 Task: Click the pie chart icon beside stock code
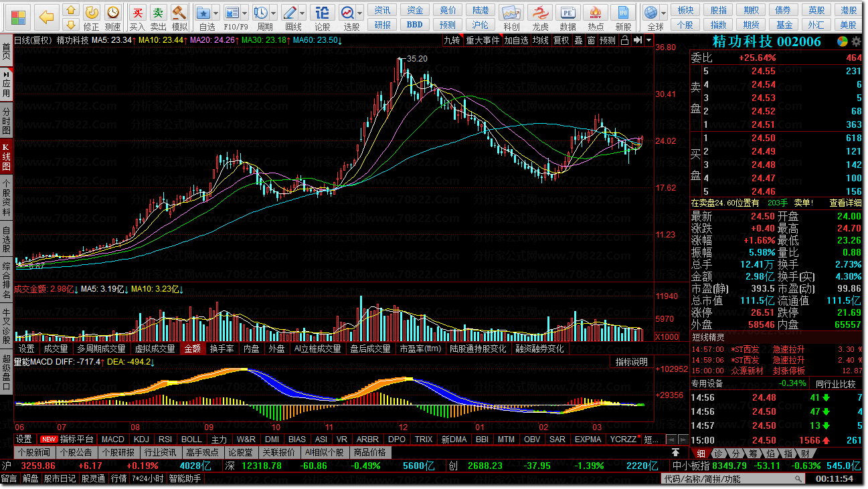(x=843, y=41)
